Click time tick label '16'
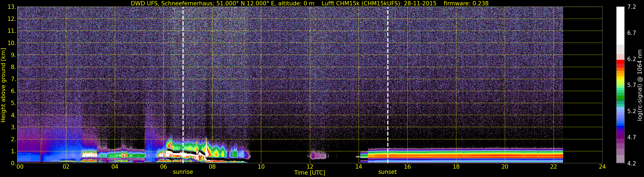 (407, 167)
